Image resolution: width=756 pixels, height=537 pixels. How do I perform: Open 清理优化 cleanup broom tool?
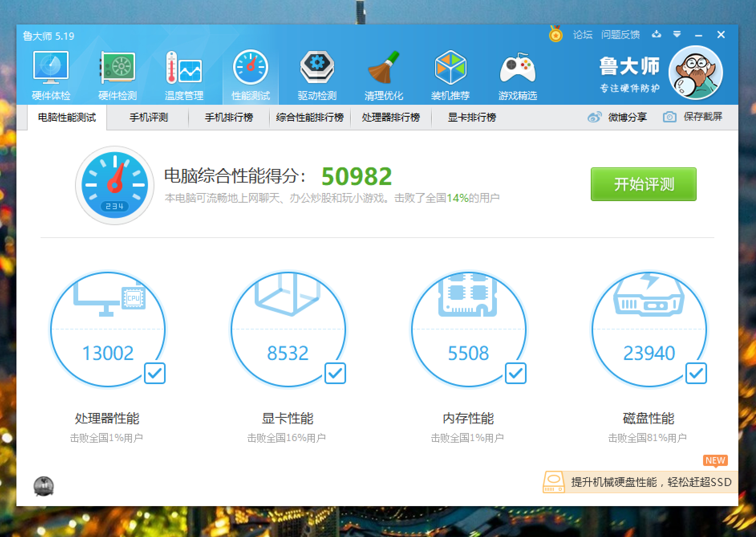384,75
